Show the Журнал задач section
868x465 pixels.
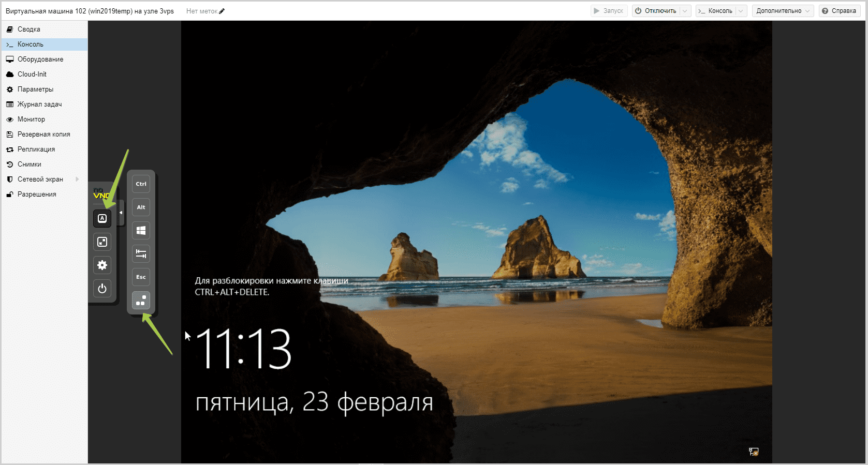tap(45, 104)
